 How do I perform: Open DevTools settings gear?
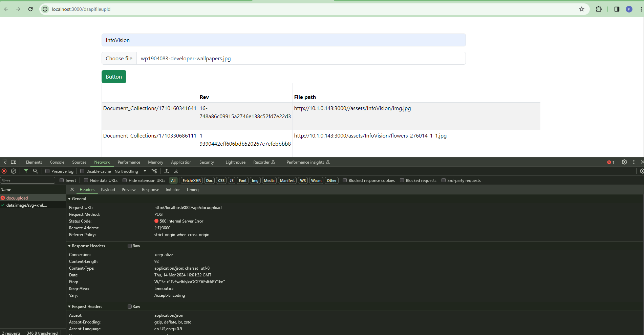(x=624, y=162)
